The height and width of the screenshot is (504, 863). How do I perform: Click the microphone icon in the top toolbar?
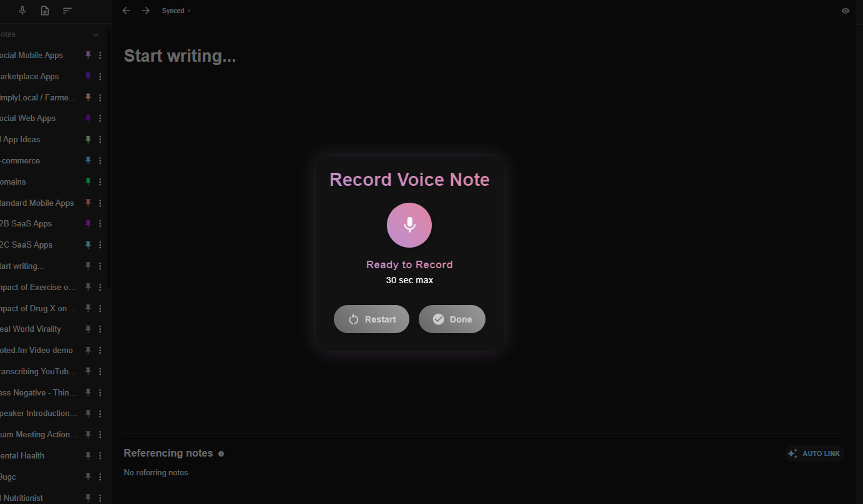[x=22, y=11]
